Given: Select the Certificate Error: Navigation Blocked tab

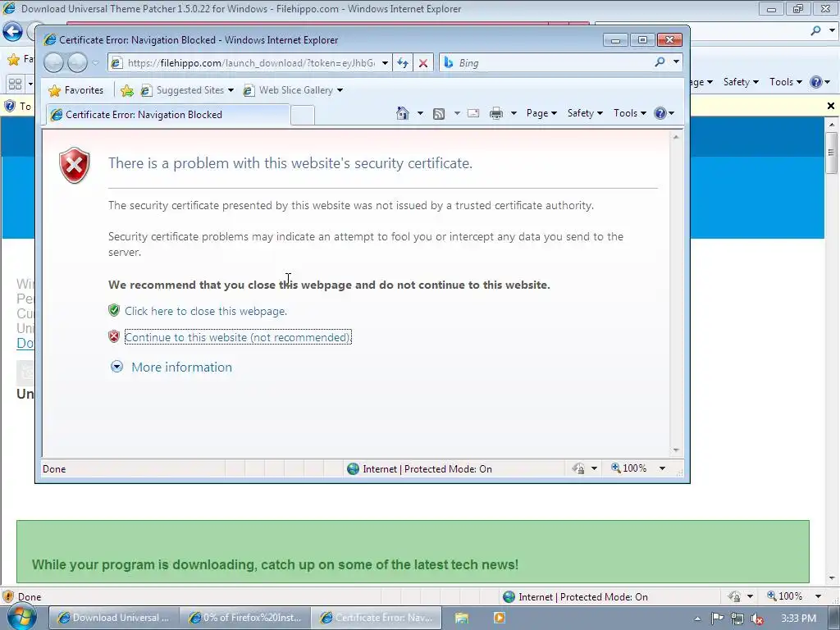Looking at the screenshot, I should pyautogui.click(x=167, y=115).
